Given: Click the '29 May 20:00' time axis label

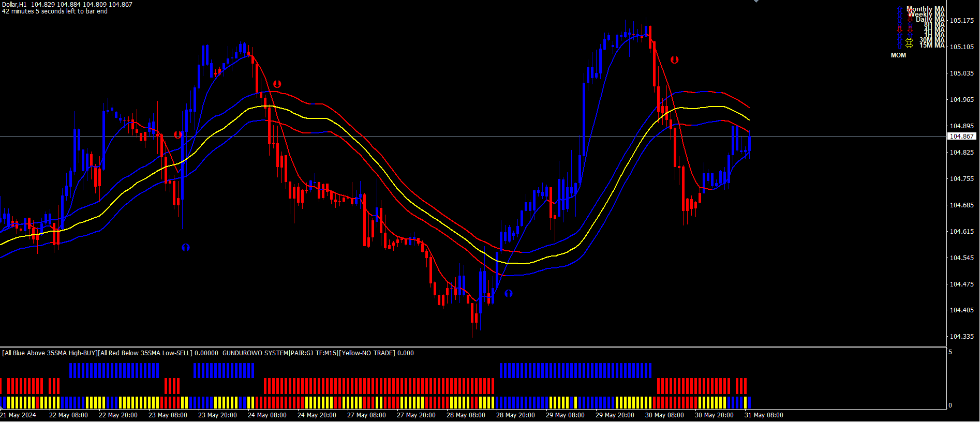Looking at the screenshot, I should click(615, 415).
